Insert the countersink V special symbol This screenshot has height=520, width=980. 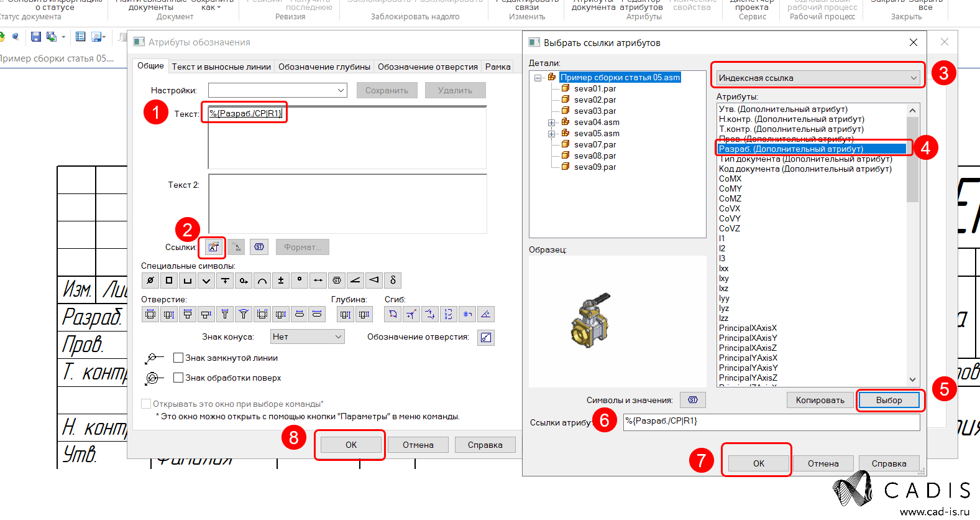tap(206, 280)
